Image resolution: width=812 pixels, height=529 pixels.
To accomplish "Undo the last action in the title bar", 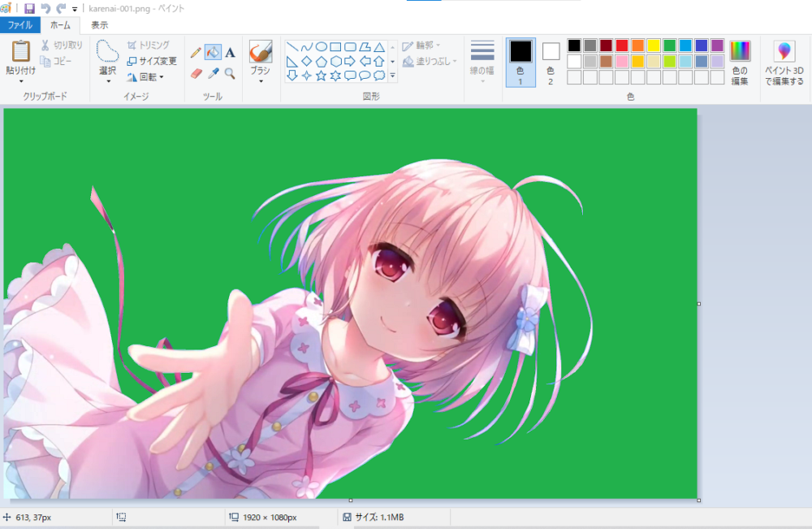I will coord(45,8).
